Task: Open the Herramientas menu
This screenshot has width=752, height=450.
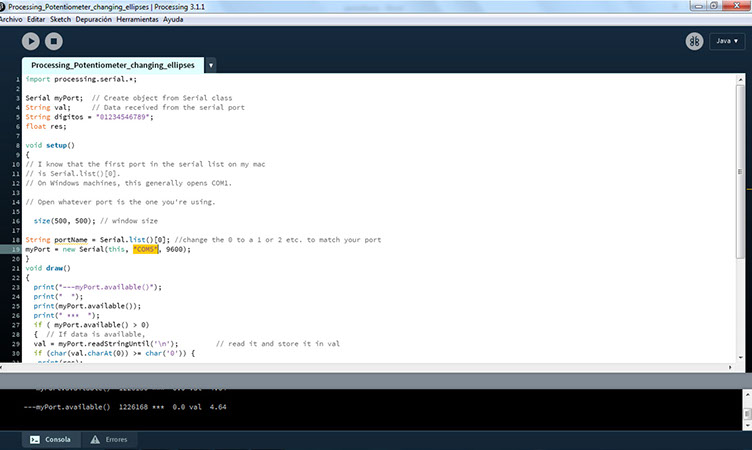Action: [137, 20]
